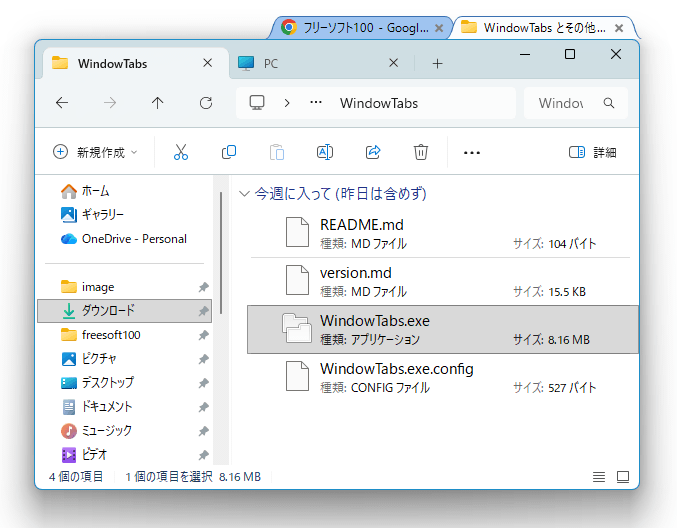This screenshot has height=528, width=677.
Task: Click the 今週に入って (昨日は含めず) group header
Action: pyautogui.click(x=340, y=193)
